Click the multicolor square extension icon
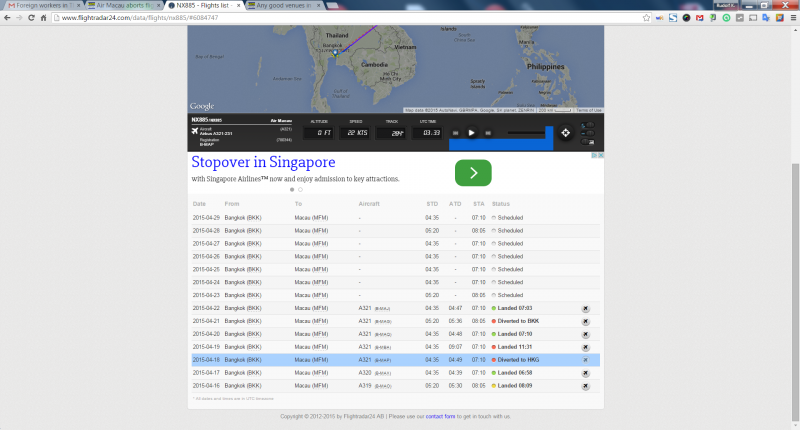800x430 pixels. [780, 18]
